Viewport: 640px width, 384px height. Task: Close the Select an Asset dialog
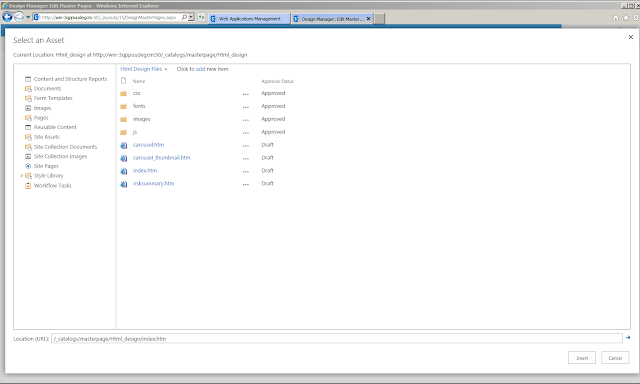tap(631, 37)
